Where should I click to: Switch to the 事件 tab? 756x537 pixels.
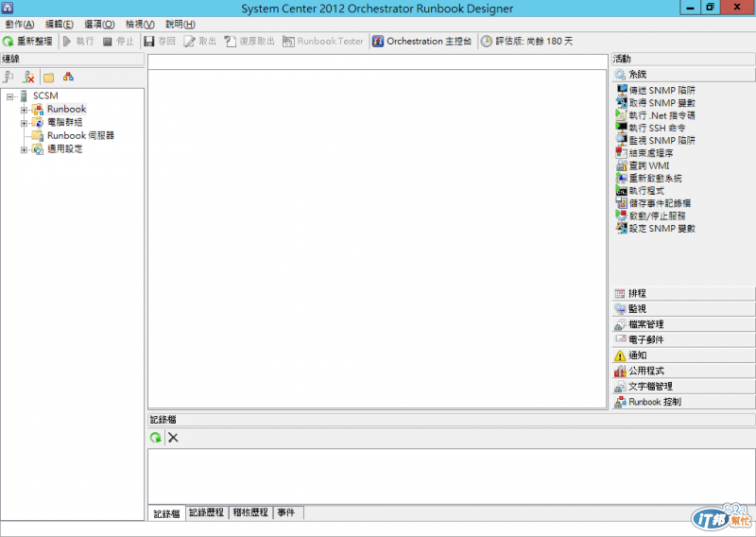tap(288, 512)
